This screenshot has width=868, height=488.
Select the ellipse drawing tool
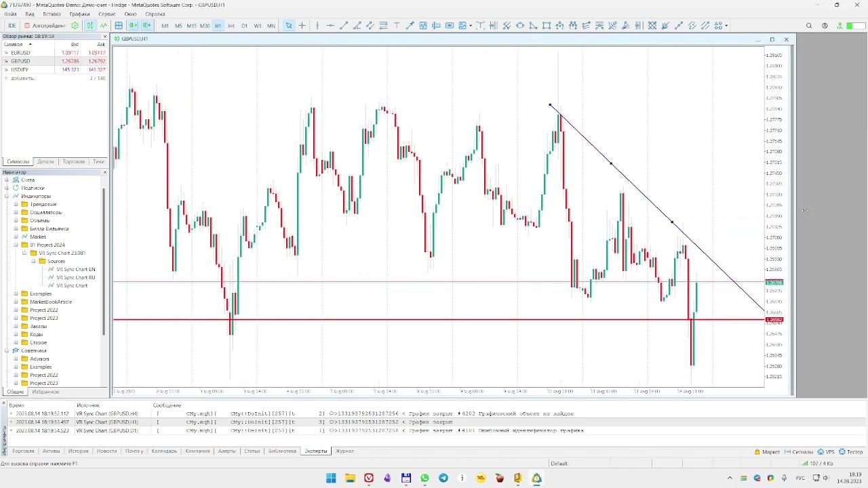pos(519,26)
